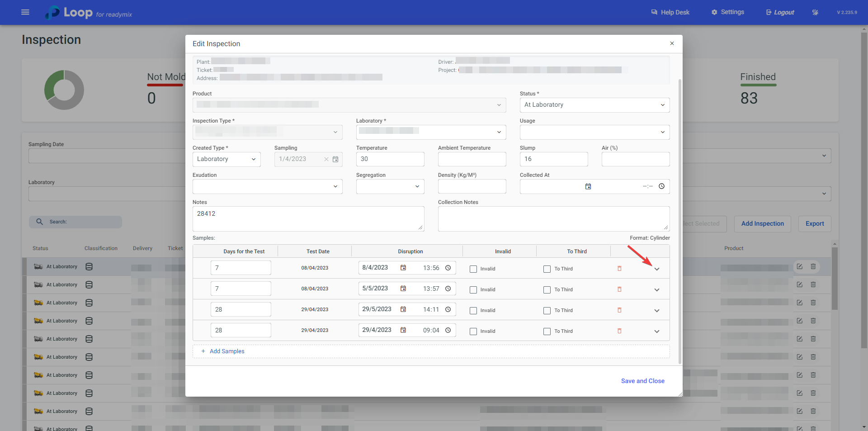Viewport: 868px width, 431px height.
Task: Clear the Sampling date 1/4/2023
Action: click(326, 159)
